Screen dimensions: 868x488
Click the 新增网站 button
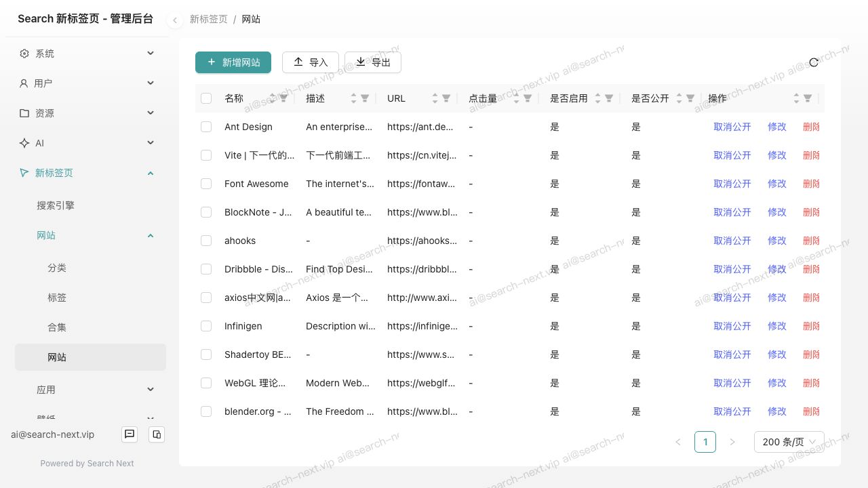click(233, 62)
